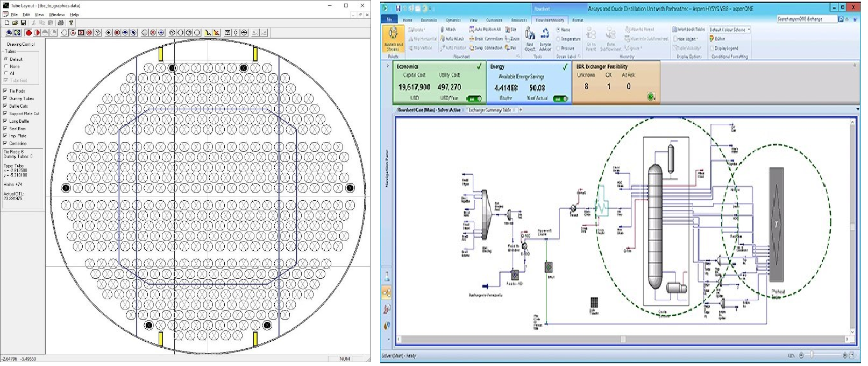This screenshot has height=366, width=868.
Task: Open Recycle Advisor tool
Action: coord(545,39)
